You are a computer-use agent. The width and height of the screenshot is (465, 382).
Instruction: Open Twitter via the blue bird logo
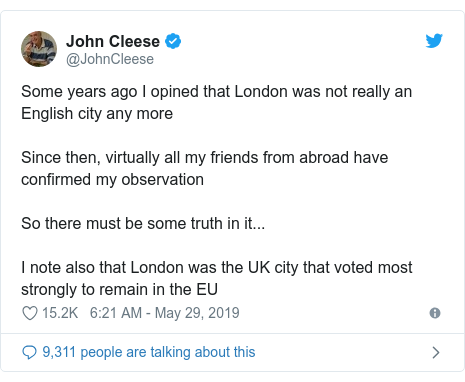click(434, 41)
